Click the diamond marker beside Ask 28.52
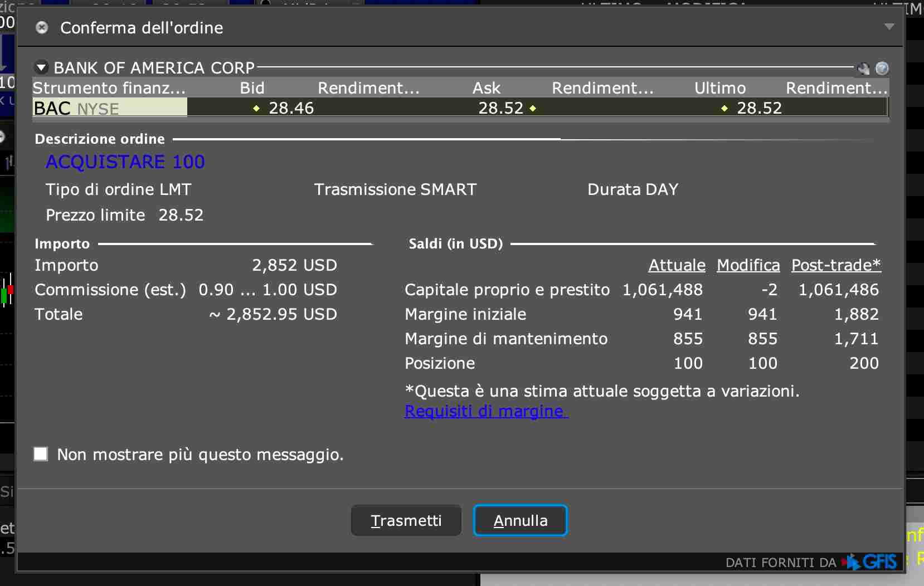 click(x=533, y=109)
